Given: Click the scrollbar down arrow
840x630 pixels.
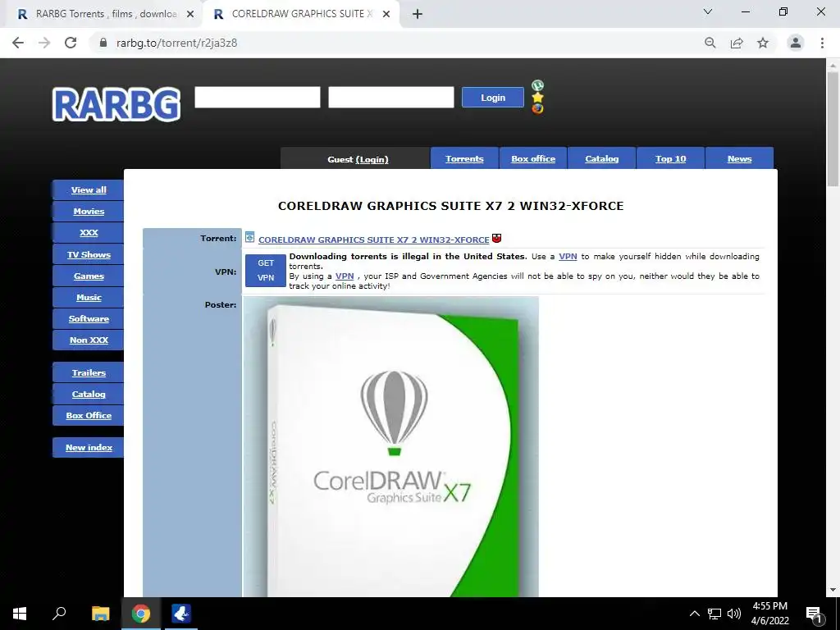Looking at the screenshot, I should (833, 590).
